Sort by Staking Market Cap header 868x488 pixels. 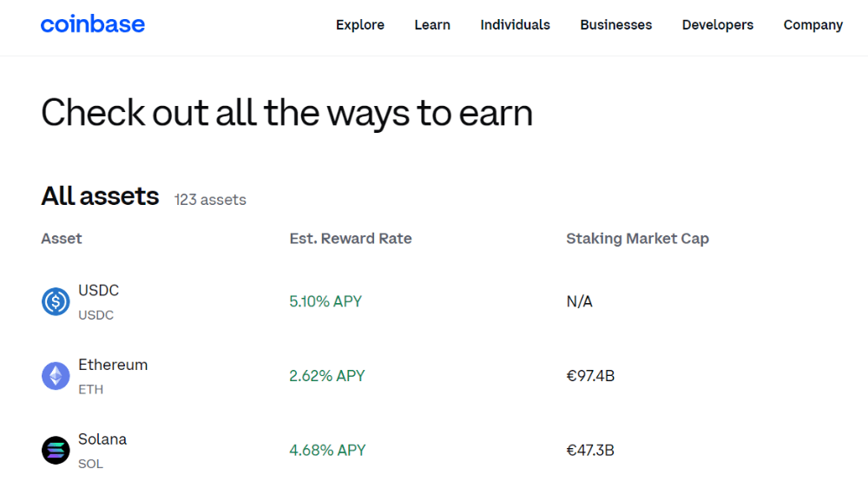click(x=637, y=239)
